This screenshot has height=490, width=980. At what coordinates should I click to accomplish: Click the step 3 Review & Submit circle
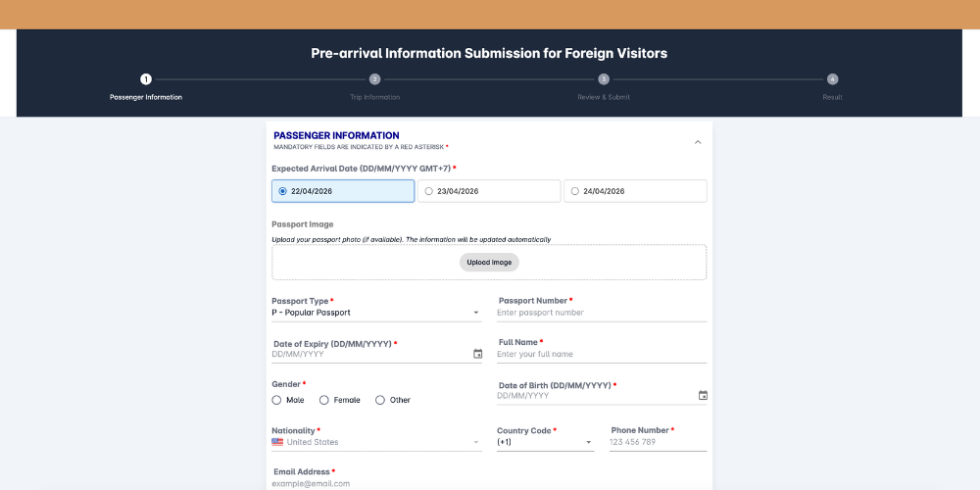(604, 79)
